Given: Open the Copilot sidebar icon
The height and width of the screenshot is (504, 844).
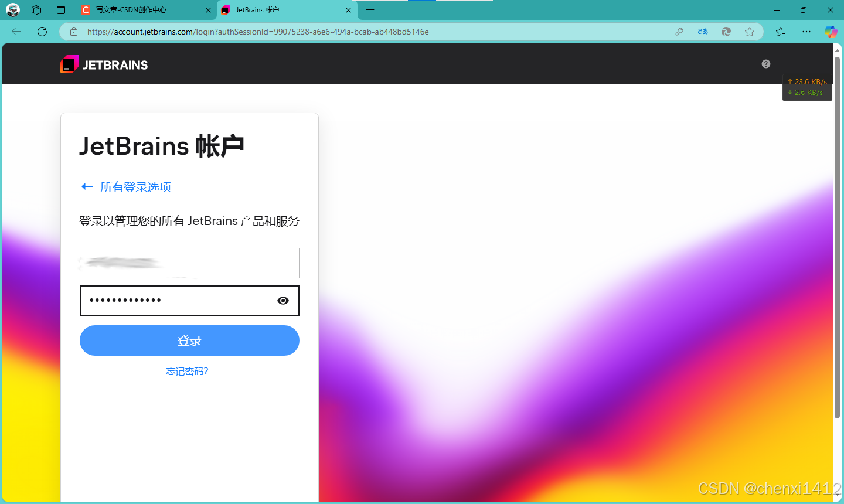Looking at the screenshot, I should point(831,32).
